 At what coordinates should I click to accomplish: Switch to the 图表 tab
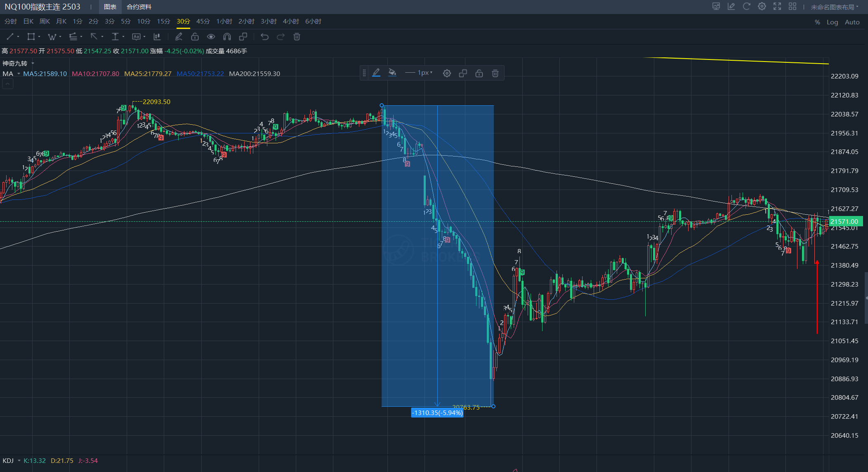click(x=110, y=7)
